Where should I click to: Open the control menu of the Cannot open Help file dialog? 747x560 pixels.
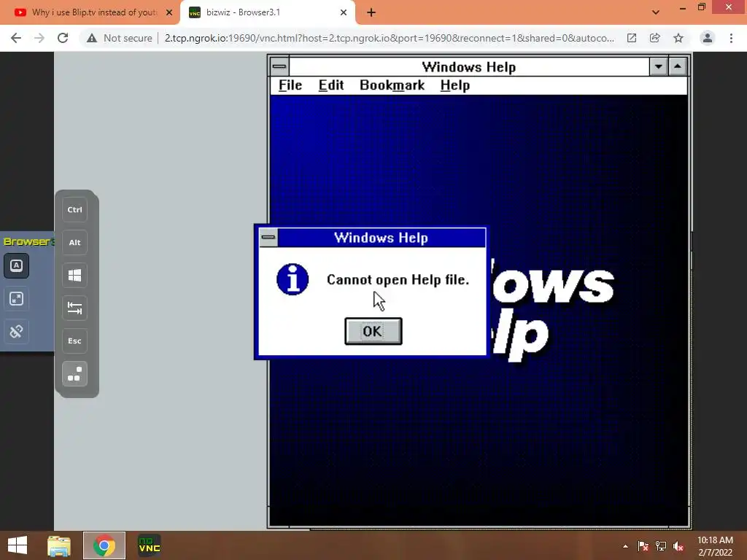[268, 237]
